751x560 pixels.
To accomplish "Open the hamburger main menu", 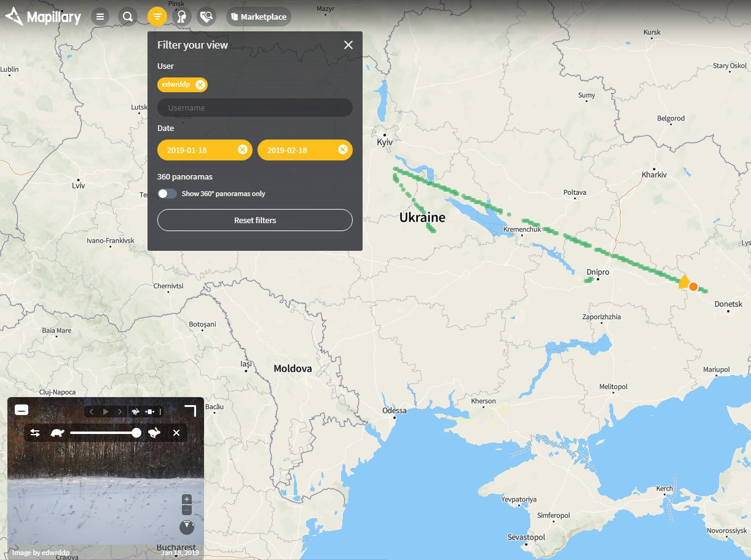I will [100, 17].
